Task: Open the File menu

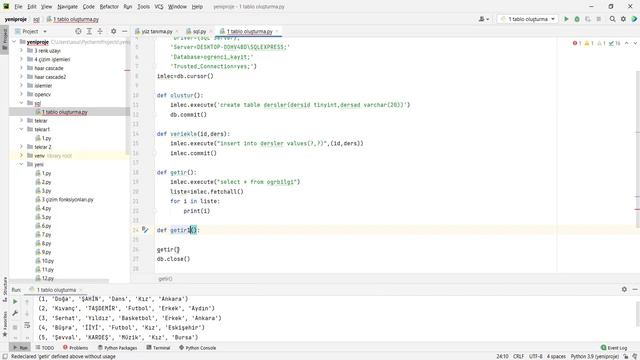Action: [18, 7]
